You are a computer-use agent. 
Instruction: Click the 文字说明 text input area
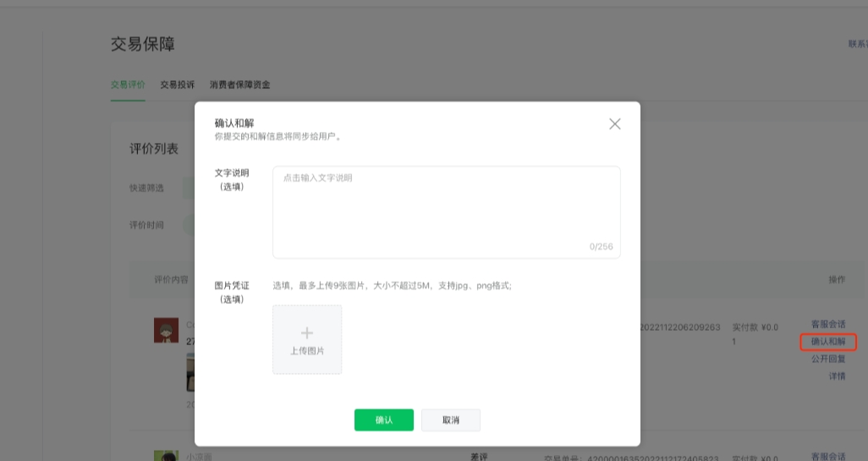point(446,212)
